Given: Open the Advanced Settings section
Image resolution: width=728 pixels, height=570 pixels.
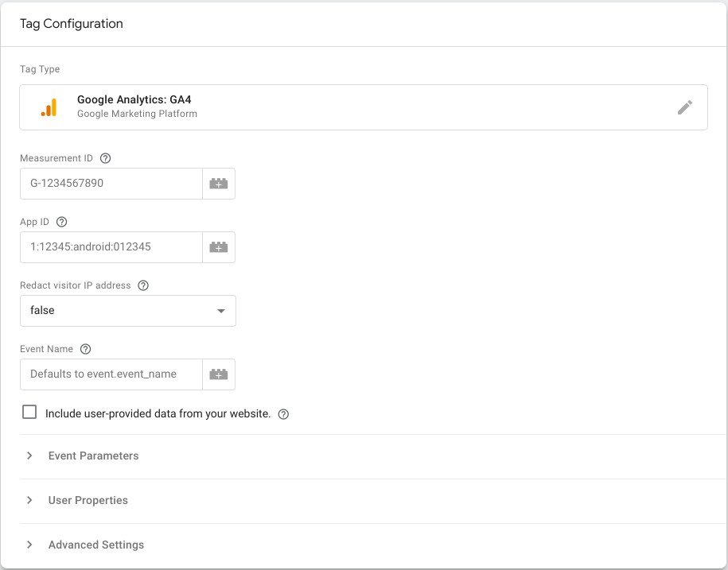Looking at the screenshot, I should click(95, 545).
